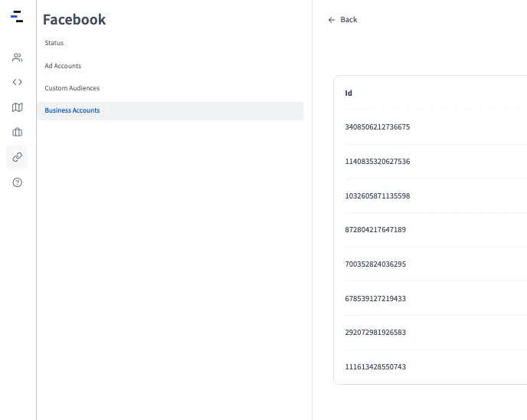
Task: Select row with Id 111613428550743
Action: click(x=436, y=367)
